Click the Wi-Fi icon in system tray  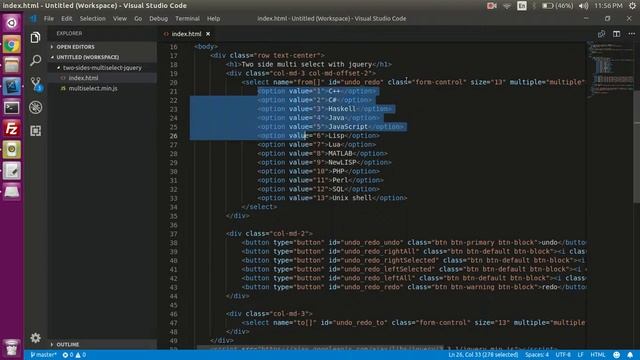click(507, 6)
